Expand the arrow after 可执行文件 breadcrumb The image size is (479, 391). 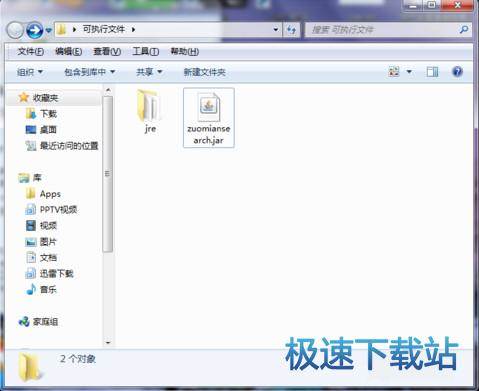point(133,30)
